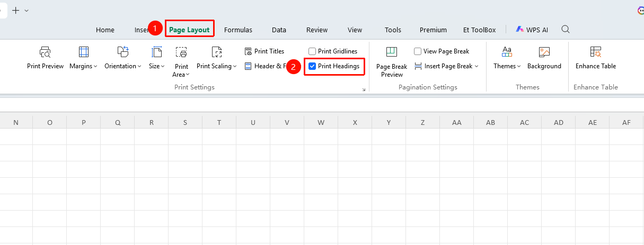Select column V header
This screenshot has height=245, width=644.
click(287, 122)
